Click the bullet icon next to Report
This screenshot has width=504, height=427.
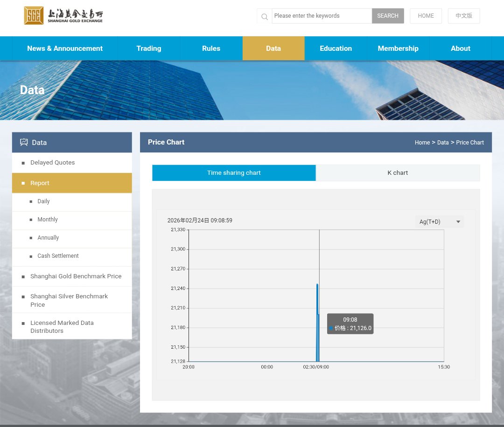[23, 183]
